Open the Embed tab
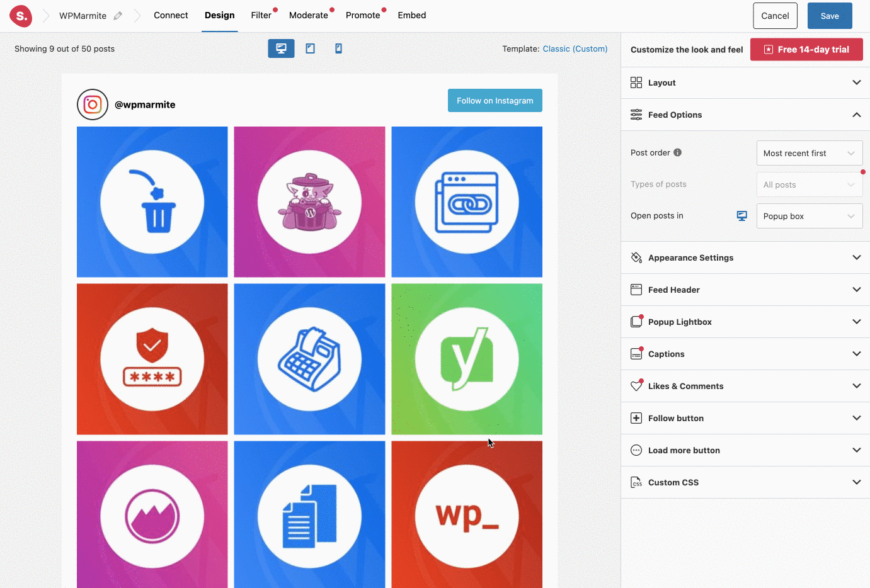Screen dimensions: 870x588 tap(412, 15)
